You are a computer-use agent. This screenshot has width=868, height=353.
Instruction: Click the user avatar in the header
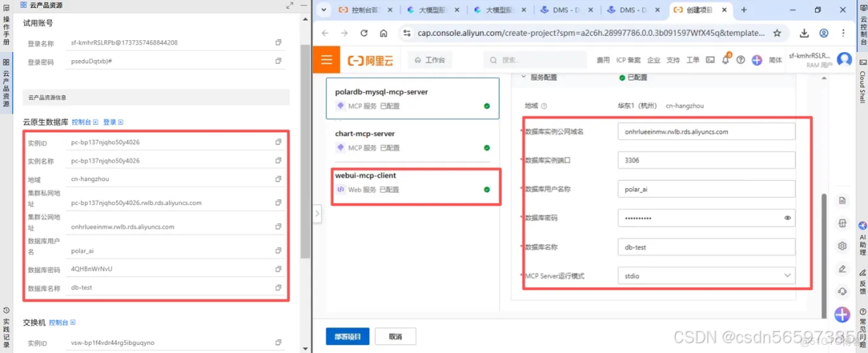[844, 59]
